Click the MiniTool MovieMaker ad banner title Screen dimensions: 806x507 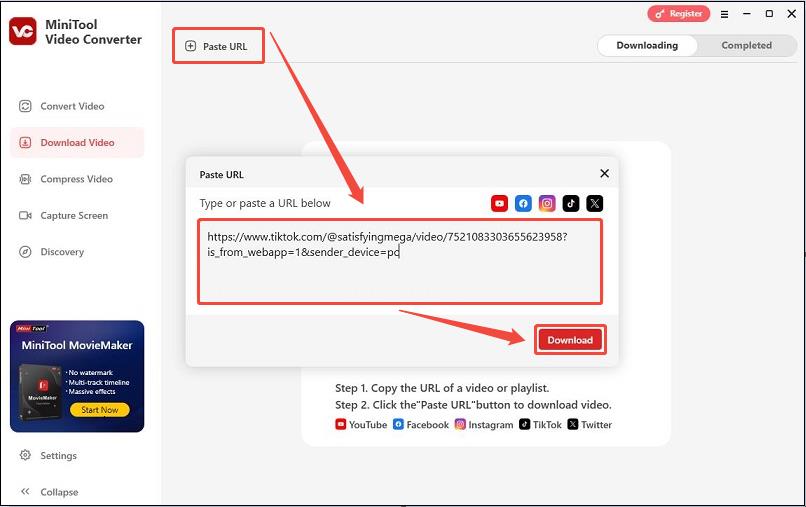[77, 345]
